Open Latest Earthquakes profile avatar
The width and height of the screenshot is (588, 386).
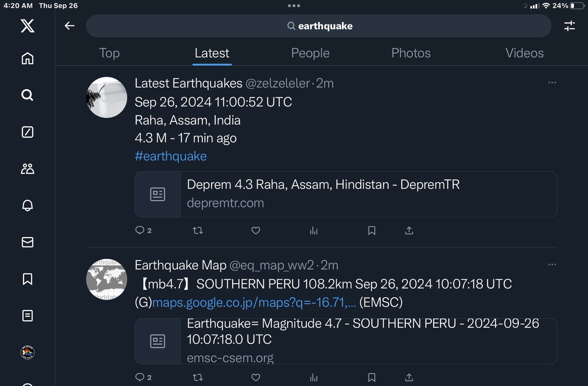click(107, 97)
